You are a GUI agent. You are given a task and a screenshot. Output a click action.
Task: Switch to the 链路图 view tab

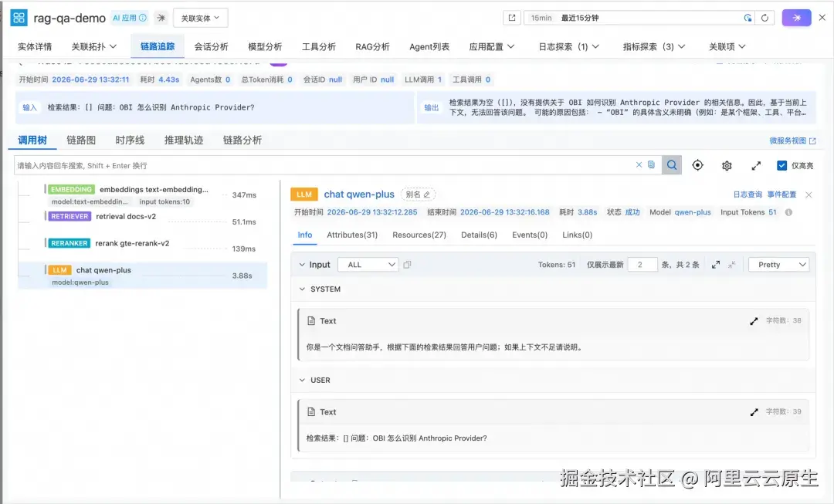(x=81, y=140)
